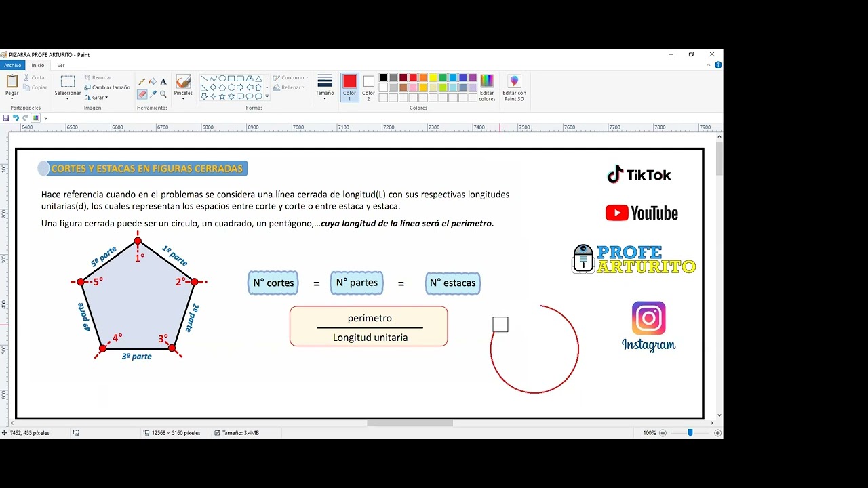
Task: Expand the Seleccionar dropdown arrow
Action: 68,99
